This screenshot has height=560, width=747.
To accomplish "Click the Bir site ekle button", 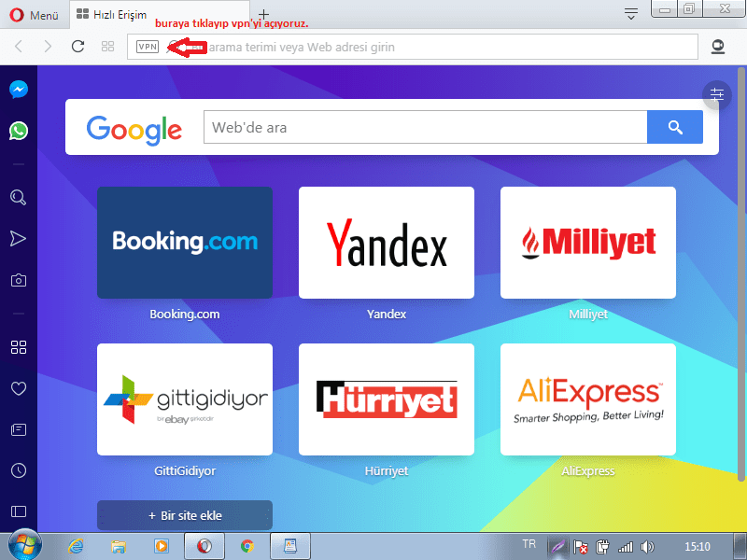I will (x=185, y=515).
